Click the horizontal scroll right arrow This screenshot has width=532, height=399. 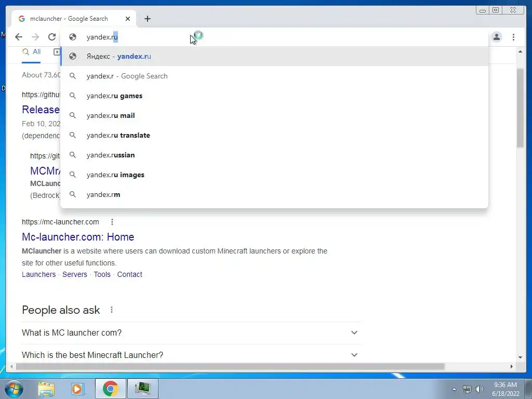511,366
